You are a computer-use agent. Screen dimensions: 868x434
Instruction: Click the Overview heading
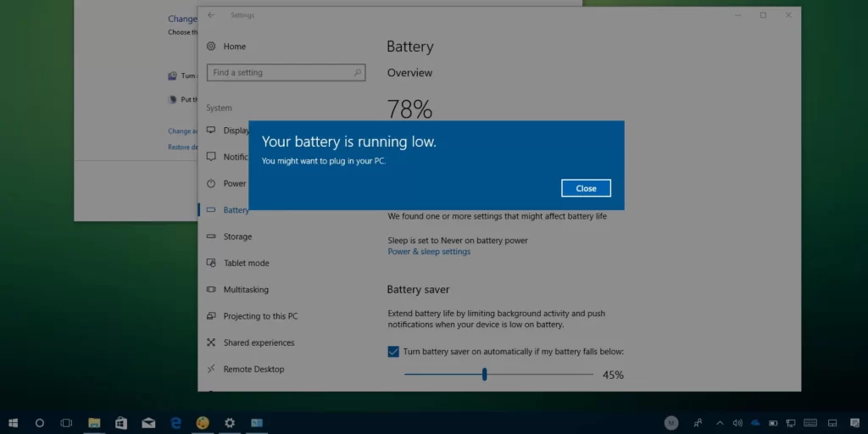pos(409,73)
